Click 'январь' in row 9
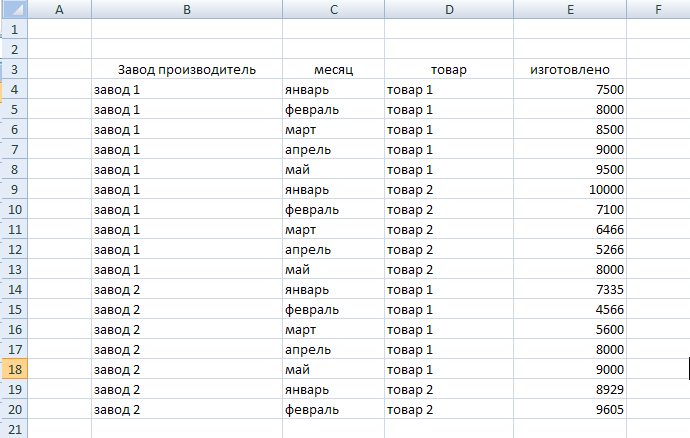The image size is (690, 438). click(307, 190)
